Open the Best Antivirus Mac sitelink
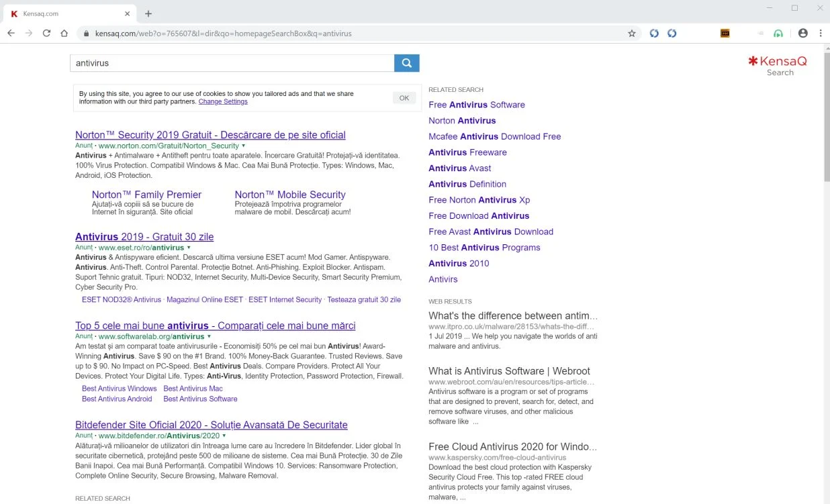Screen dimensions: 830x504 [x=193, y=389]
